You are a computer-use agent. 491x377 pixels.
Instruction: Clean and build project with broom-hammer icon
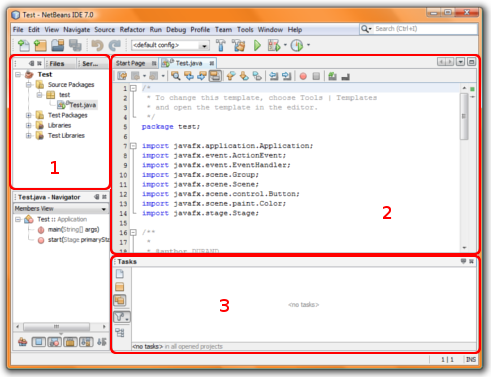pos(239,45)
